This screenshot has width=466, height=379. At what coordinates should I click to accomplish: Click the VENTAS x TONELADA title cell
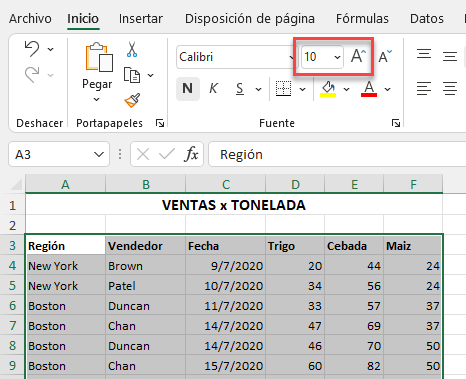(x=234, y=205)
